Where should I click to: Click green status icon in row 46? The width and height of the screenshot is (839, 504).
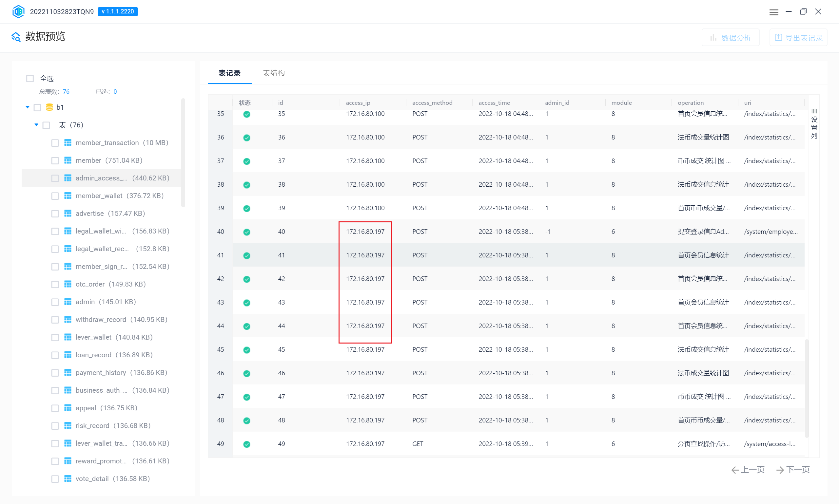247,373
